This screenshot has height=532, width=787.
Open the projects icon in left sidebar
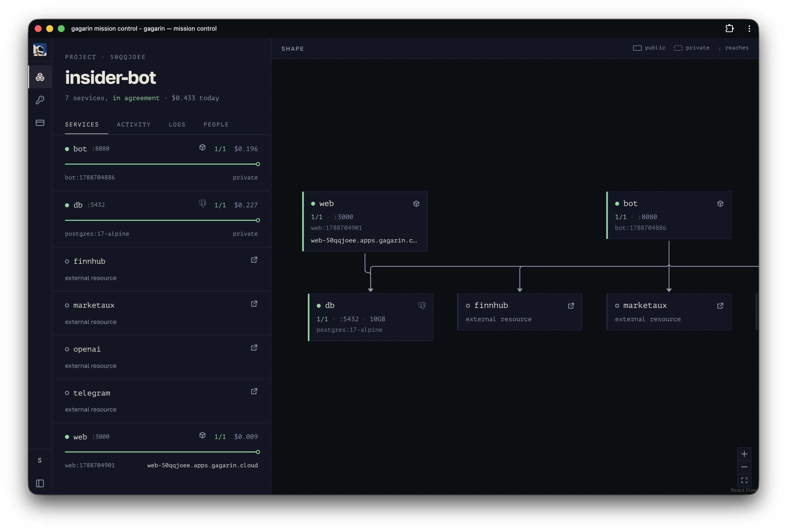[x=40, y=77]
